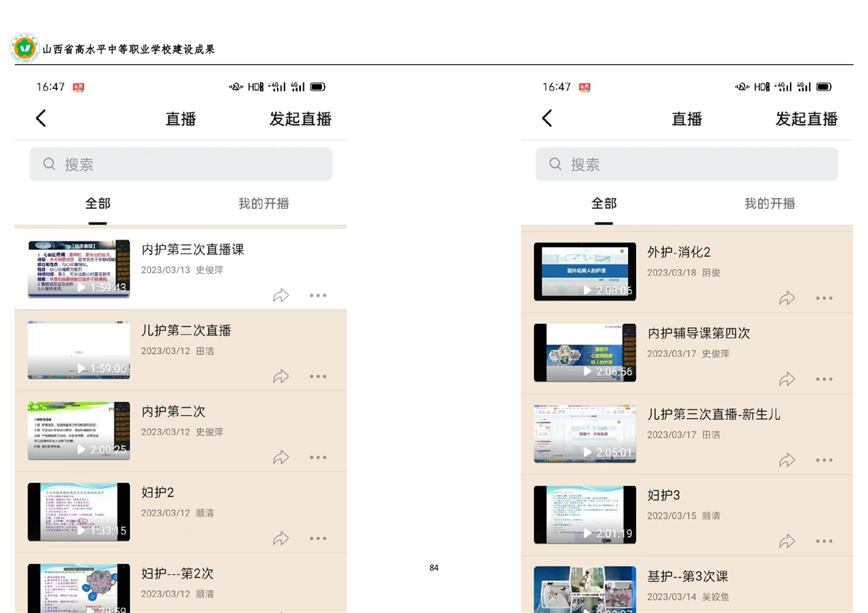This screenshot has height=613, width=868.
Task: Tap 直播 page title in right screen
Action: tap(687, 119)
